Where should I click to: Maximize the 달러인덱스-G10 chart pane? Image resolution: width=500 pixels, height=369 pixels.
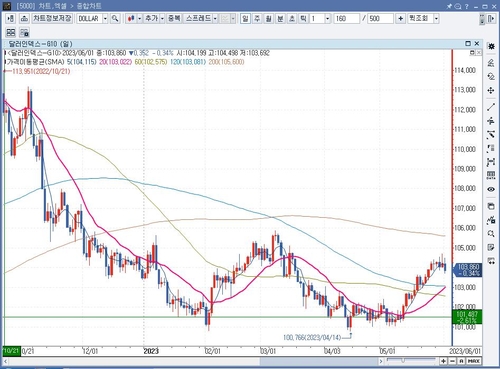click(x=468, y=44)
